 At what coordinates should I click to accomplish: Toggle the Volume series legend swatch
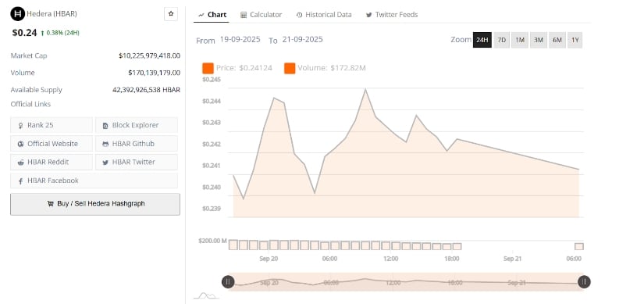[x=290, y=68]
